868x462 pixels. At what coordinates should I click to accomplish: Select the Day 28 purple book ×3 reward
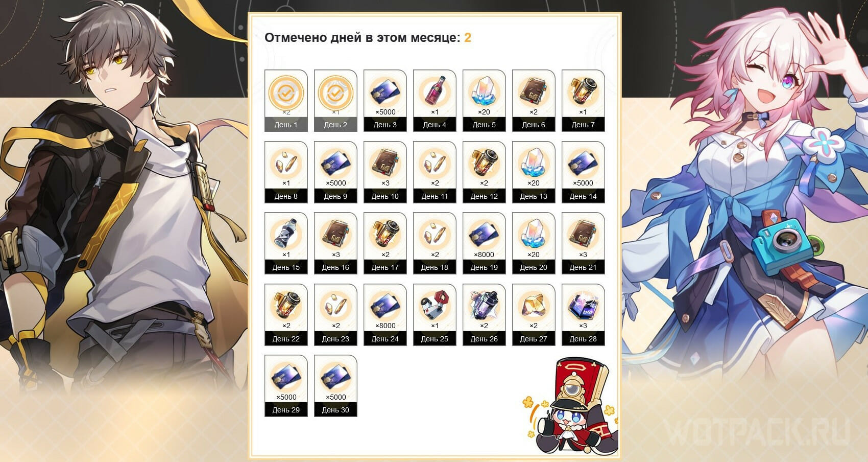(583, 315)
